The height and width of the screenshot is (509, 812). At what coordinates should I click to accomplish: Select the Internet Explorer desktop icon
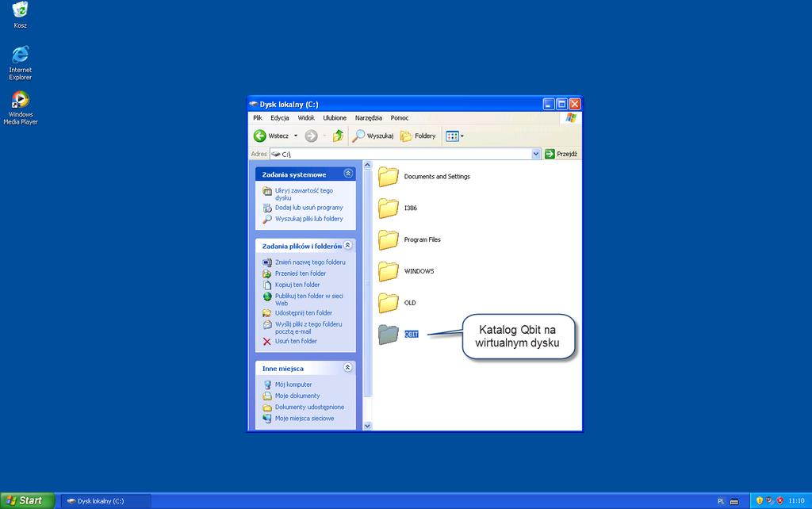pyautogui.click(x=20, y=63)
